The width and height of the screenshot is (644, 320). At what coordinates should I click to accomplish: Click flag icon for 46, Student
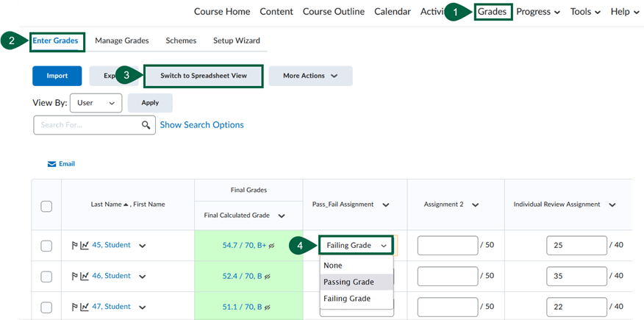(75, 277)
